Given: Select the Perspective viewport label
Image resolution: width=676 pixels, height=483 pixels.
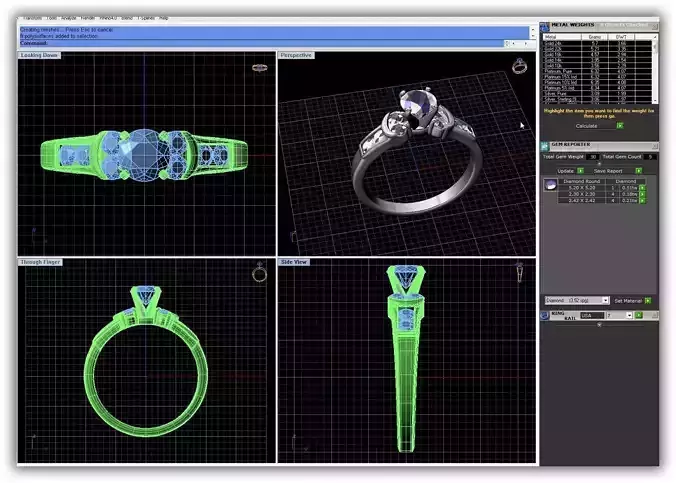Looking at the screenshot, I should click(x=296, y=55).
